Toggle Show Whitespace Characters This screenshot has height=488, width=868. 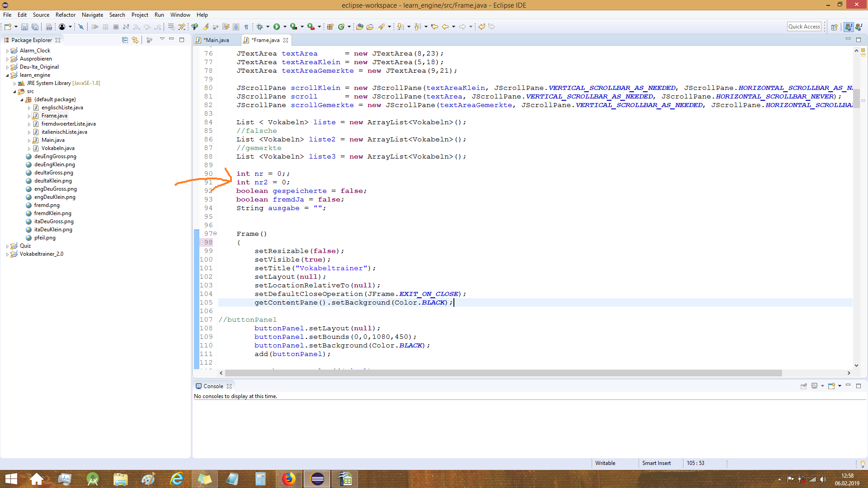click(x=246, y=26)
